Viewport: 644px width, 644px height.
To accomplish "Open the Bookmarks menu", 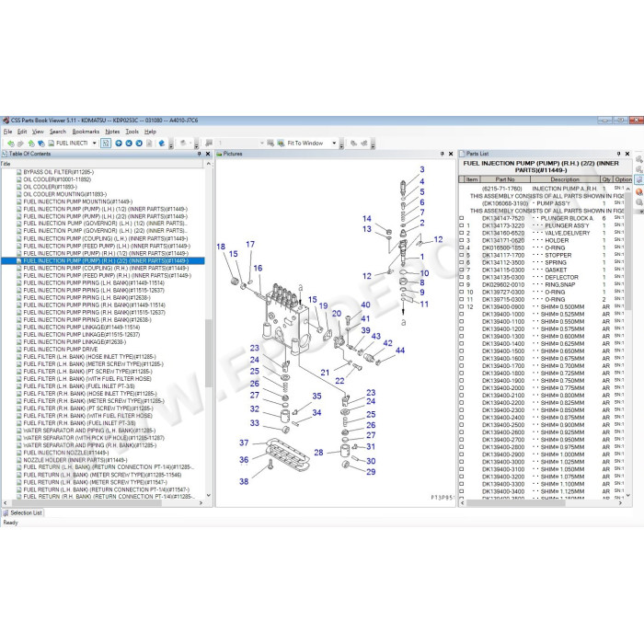I will pyautogui.click(x=86, y=132).
